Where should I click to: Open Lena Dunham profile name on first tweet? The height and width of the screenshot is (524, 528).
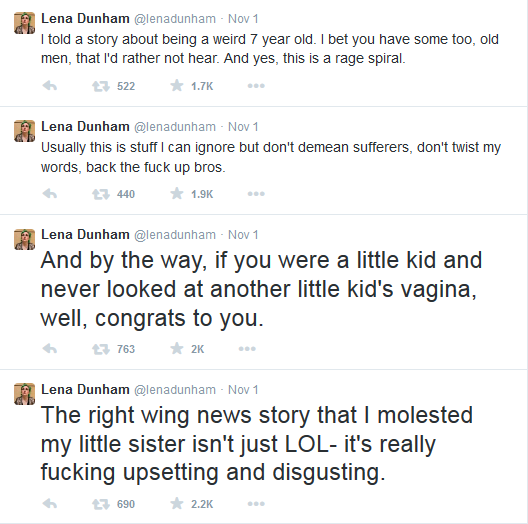point(85,19)
